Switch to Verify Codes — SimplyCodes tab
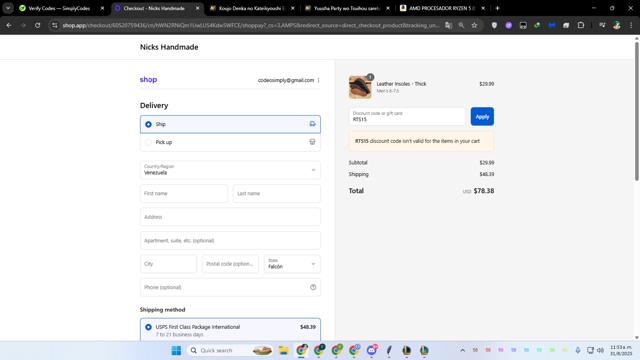This screenshot has width=640, height=360. click(59, 8)
